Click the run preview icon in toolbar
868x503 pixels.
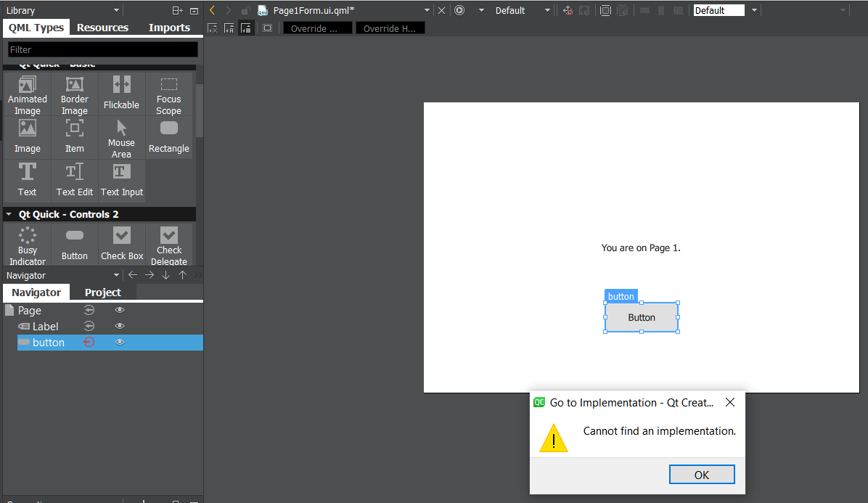click(459, 10)
